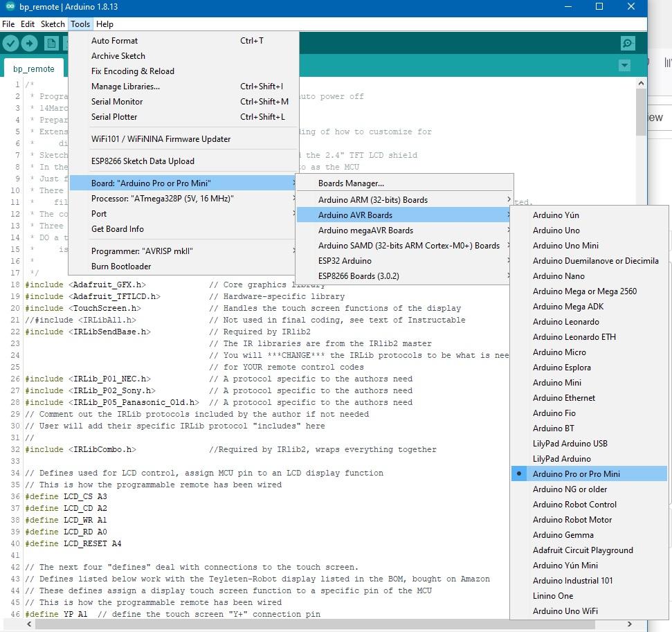The width and height of the screenshot is (672, 632).
Task: Click the Verify checkmark toolbar button
Action: click(10, 43)
